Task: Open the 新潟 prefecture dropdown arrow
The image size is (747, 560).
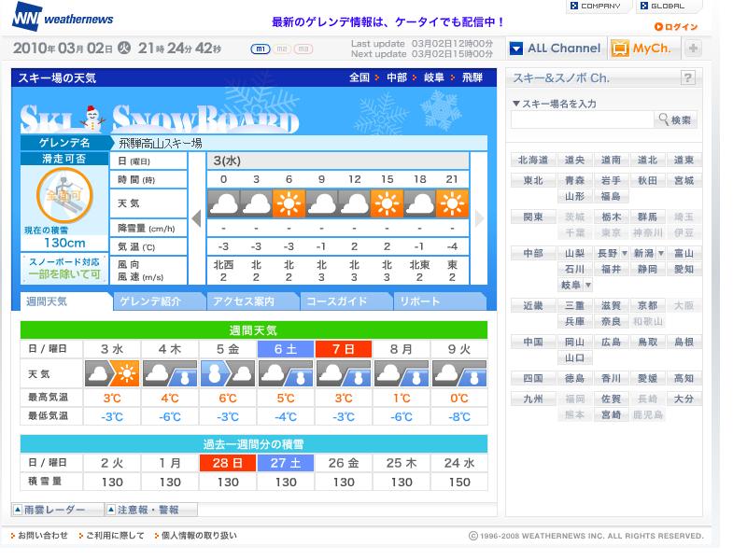Action: [x=661, y=253]
